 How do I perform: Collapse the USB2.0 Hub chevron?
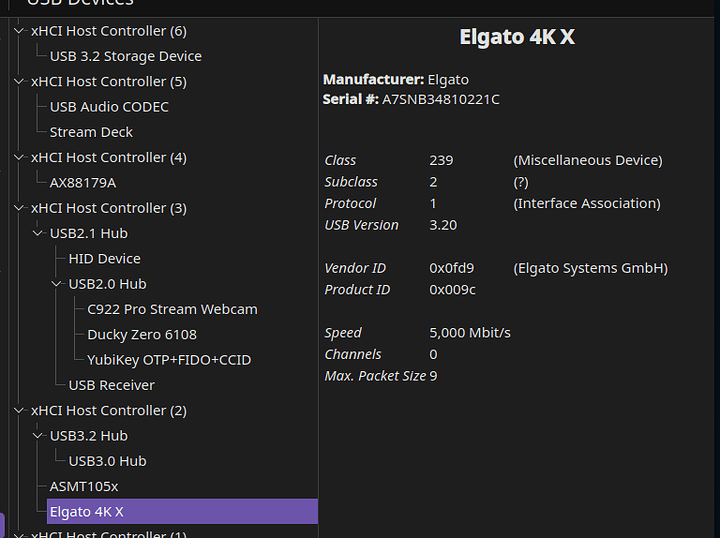coord(57,284)
